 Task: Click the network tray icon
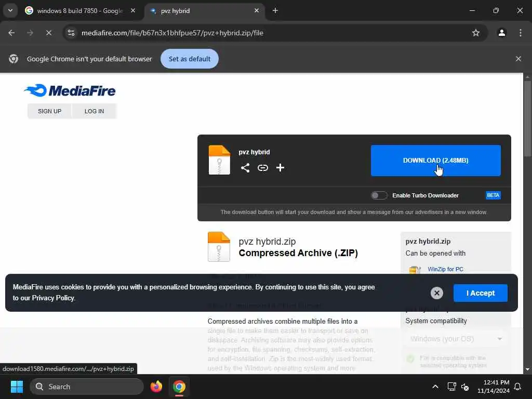(x=451, y=387)
